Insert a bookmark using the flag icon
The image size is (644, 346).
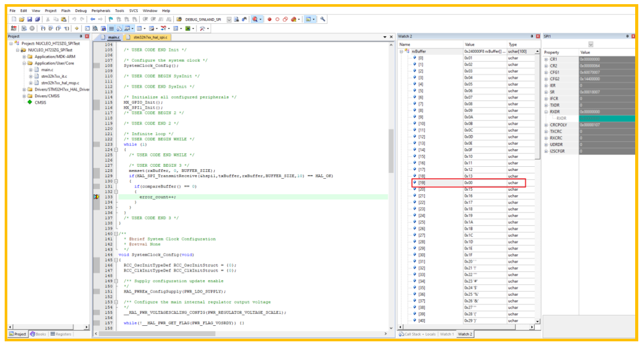click(x=110, y=19)
